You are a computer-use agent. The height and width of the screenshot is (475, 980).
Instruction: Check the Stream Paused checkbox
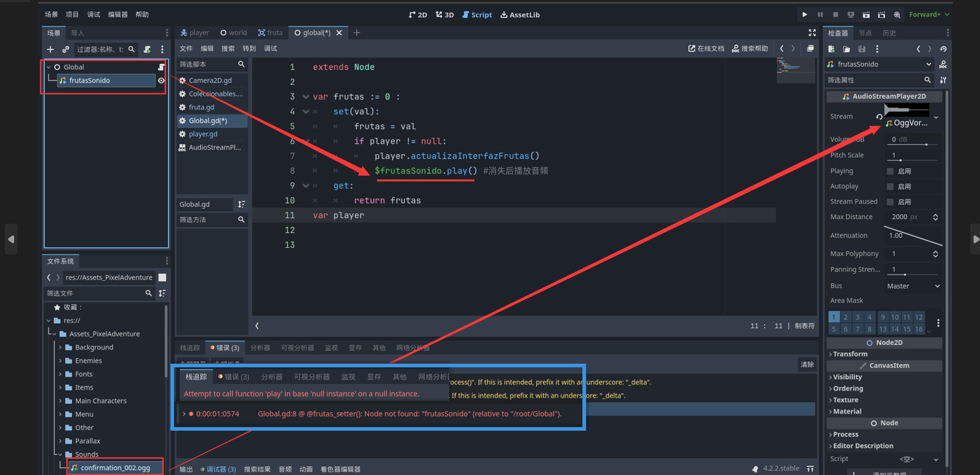coord(890,201)
